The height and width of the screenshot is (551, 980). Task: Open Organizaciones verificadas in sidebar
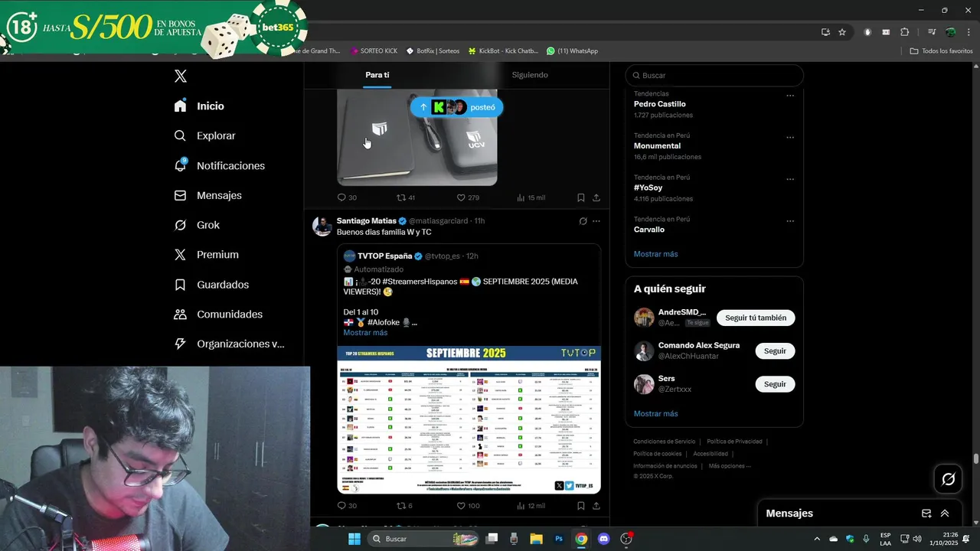tap(229, 344)
